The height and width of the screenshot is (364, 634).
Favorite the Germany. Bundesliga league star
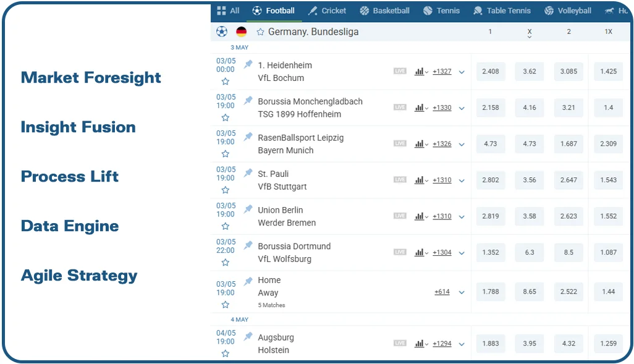tap(260, 32)
